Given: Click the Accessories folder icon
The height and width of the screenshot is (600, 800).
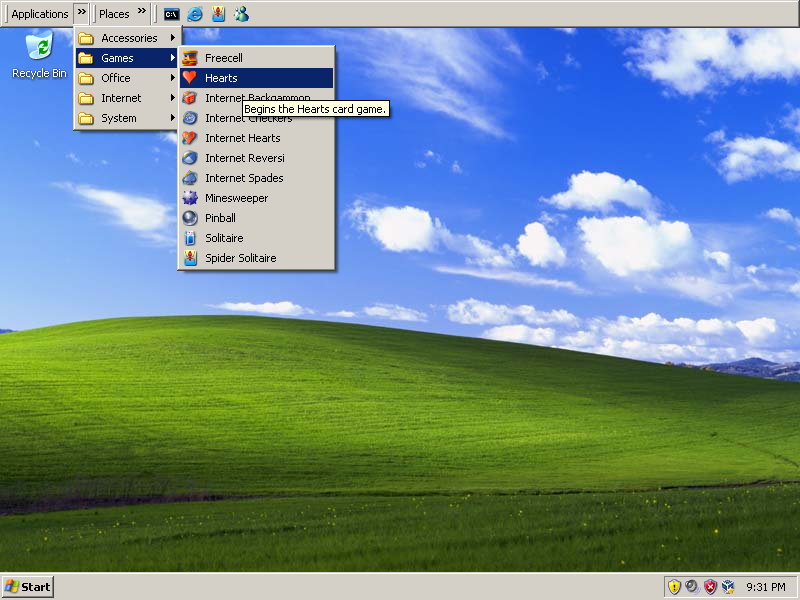Looking at the screenshot, I should pos(86,38).
